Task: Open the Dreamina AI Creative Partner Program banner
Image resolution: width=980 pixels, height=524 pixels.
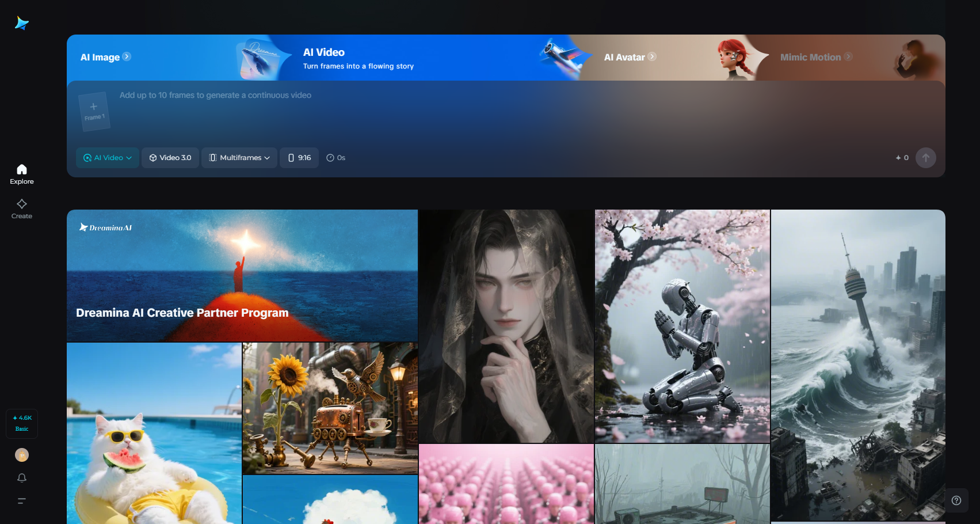Action: tap(242, 276)
